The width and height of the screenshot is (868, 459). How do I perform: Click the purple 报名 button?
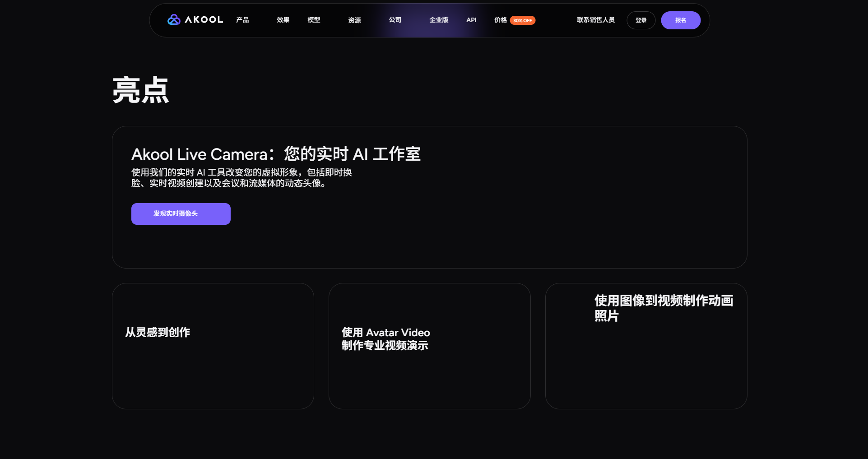[x=681, y=20]
